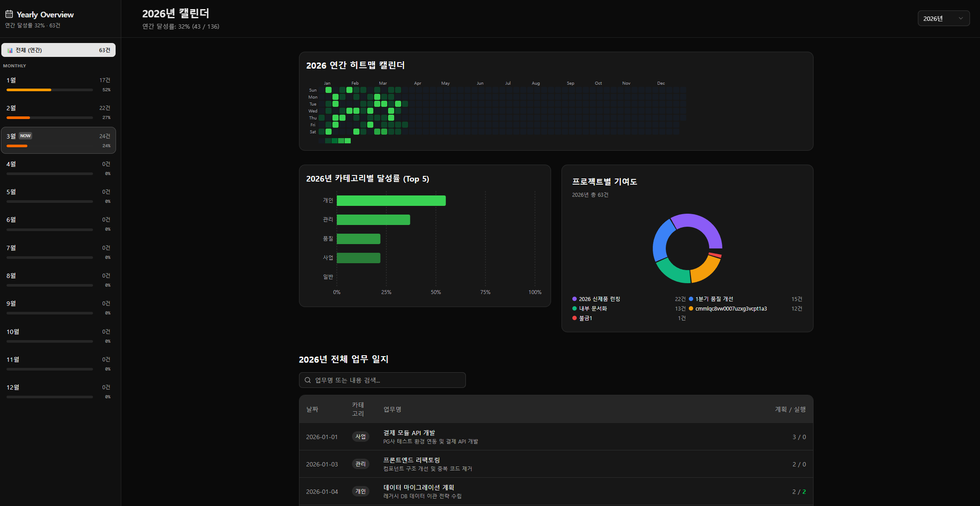Click the 개인 category bar in chart
980x506 pixels.
(391, 201)
